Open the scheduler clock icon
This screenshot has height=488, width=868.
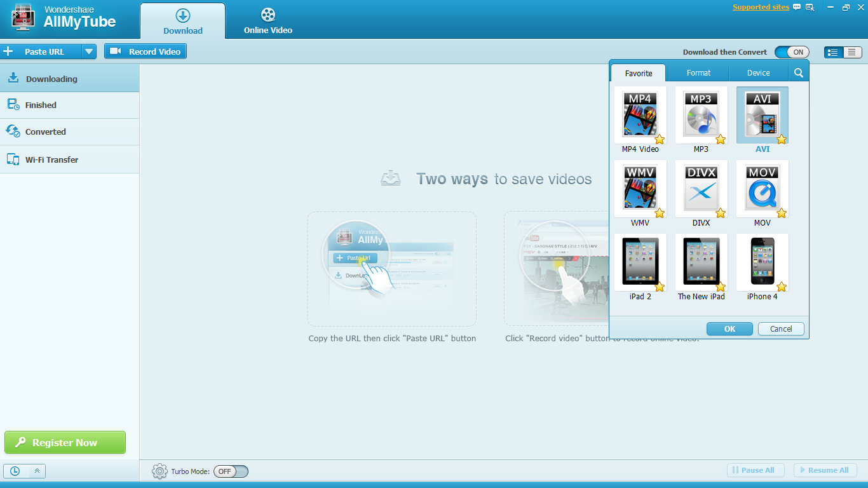coord(15,471)
